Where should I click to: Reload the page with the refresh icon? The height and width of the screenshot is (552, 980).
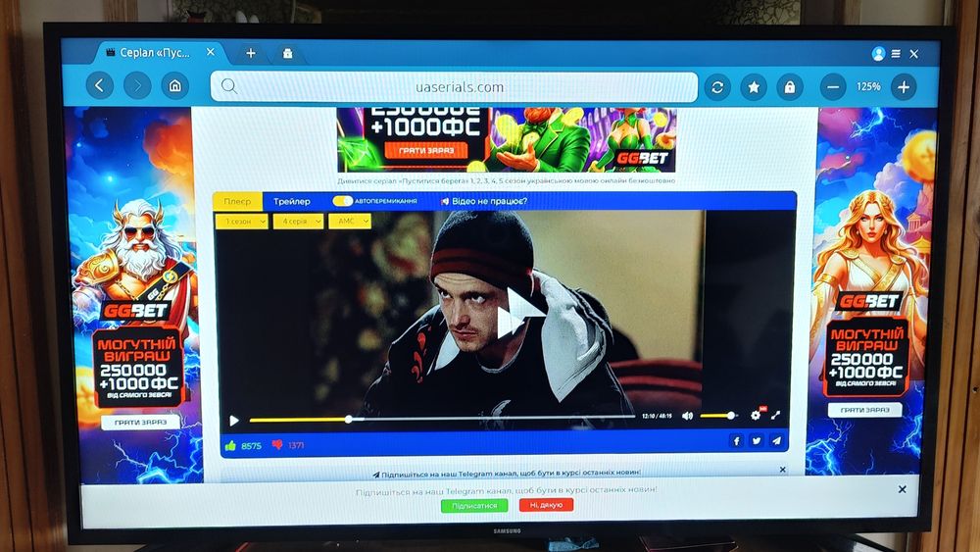click(x=717, y=87)
